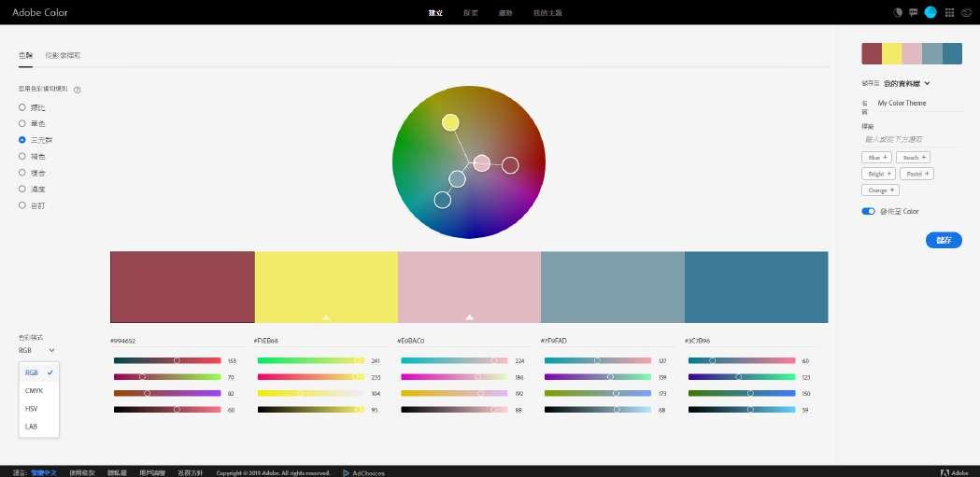The height and width of the screenshot is (477, 980).
Task: Open the Adobe apps grid icon
Action: [x=949, y=12]
